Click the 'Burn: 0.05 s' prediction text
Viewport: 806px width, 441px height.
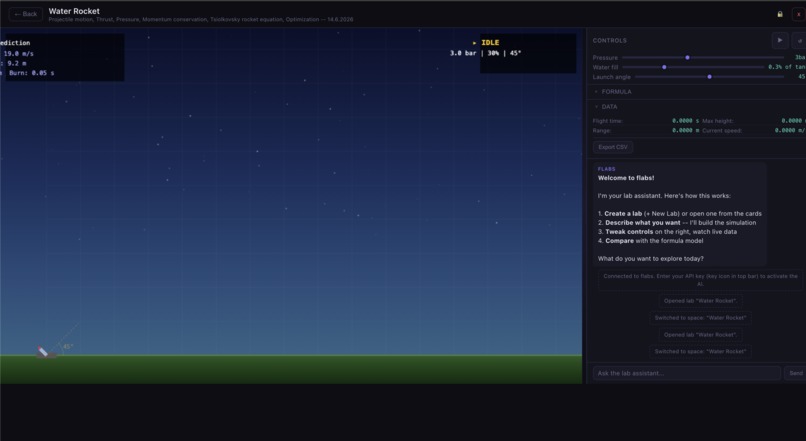point(31,73)
